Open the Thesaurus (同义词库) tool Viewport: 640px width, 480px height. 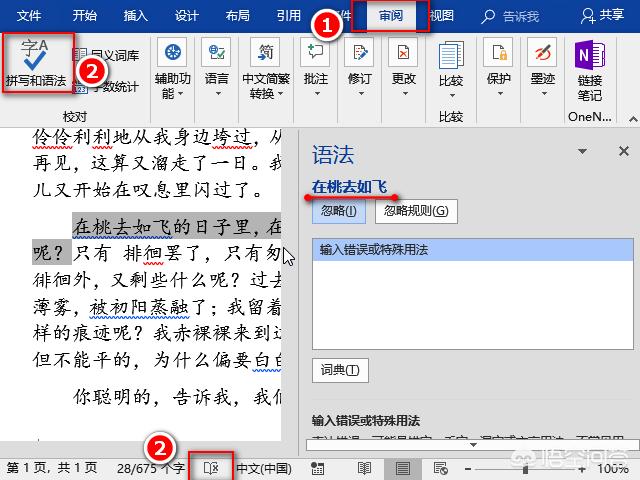107,55
